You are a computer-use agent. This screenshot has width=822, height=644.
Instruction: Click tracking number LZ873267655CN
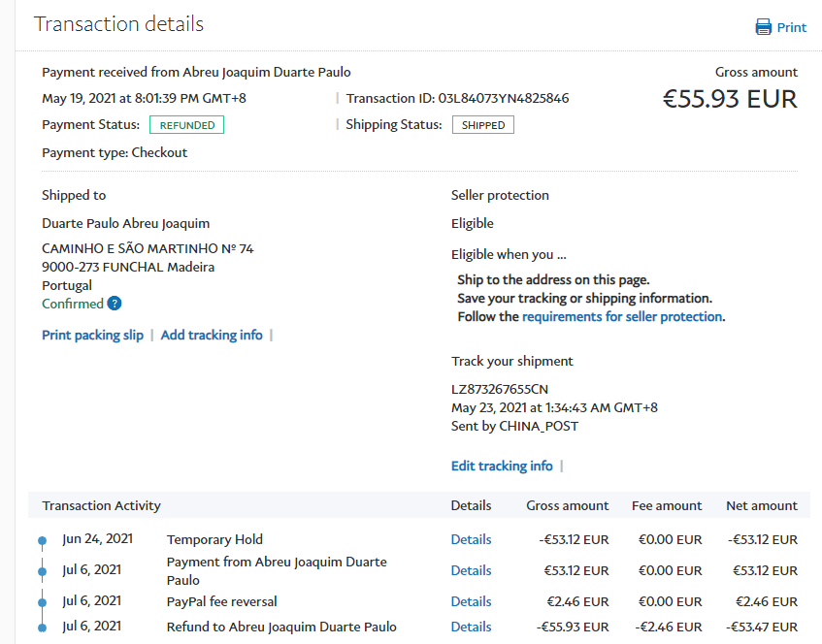[500, 389]
